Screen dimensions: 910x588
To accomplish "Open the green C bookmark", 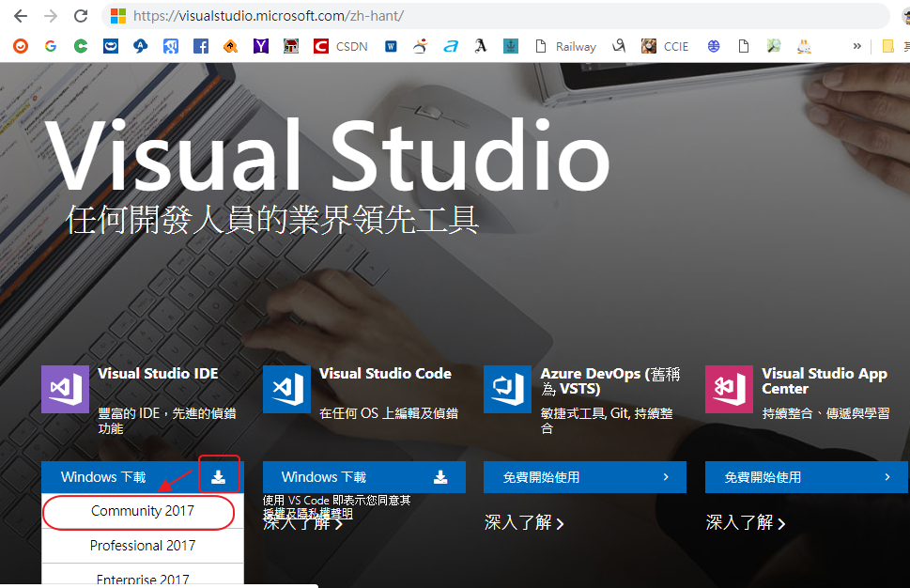I will tap(81, 46).
